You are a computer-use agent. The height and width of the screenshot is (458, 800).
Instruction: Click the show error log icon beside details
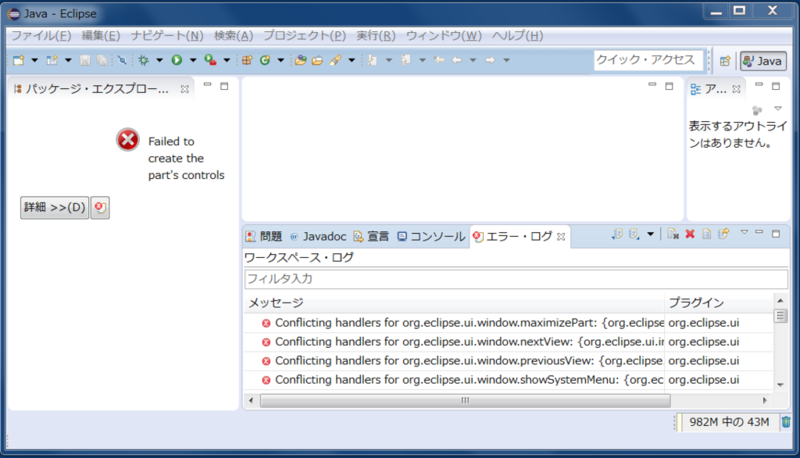click(x=100, y=207)
